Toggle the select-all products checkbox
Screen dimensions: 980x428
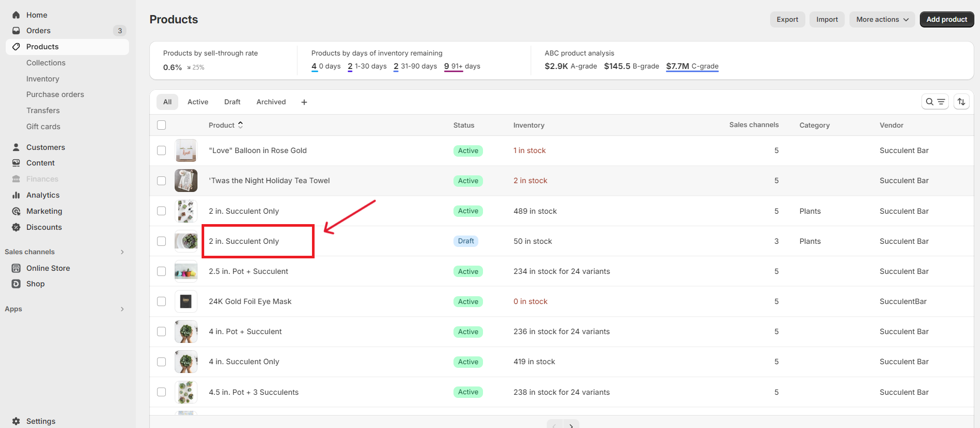pyautogui.click(x=162, y=125)
